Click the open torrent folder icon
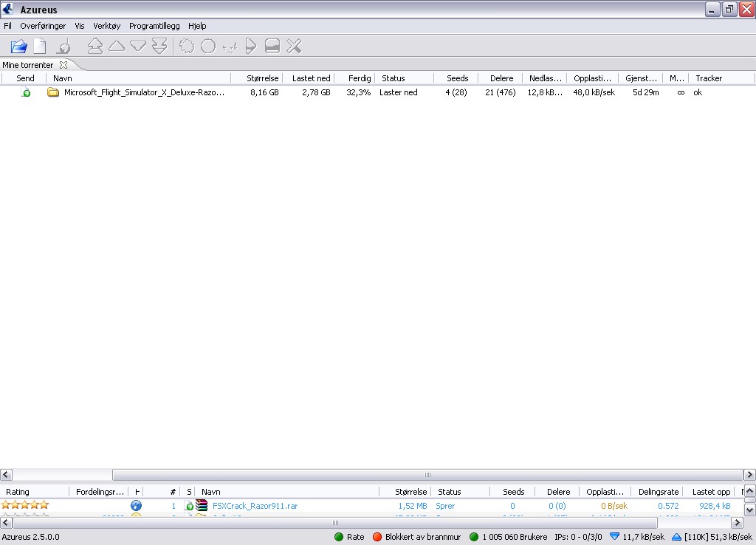This screenshot has width=756, height=545. click(x=18, y=47)
